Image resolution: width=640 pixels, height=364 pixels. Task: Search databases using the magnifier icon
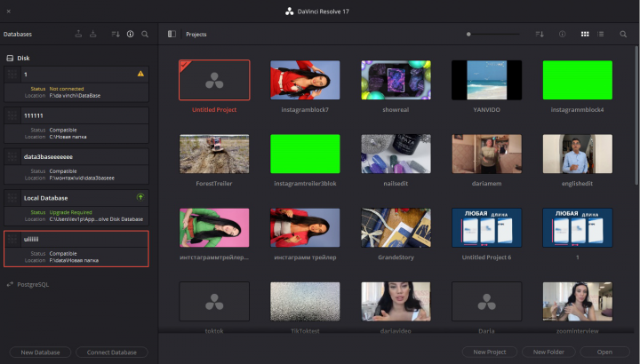(x=145, y=35)
